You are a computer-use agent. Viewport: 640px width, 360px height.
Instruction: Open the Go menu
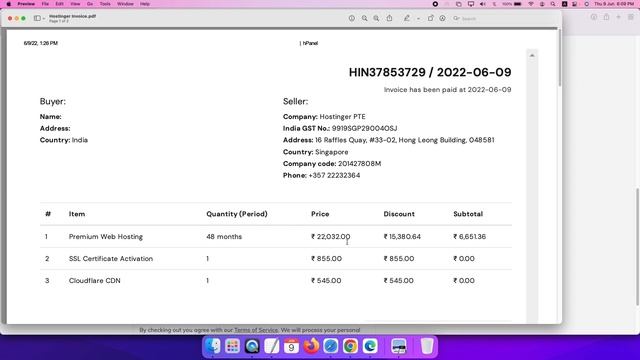[90, 4]
